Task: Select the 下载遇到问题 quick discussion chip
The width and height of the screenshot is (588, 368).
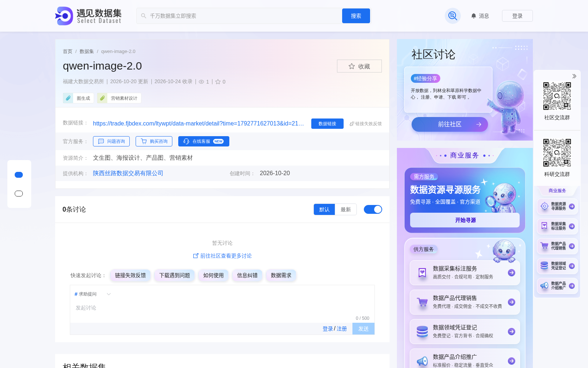Action: pyautogui.click(x=175, y=275)
